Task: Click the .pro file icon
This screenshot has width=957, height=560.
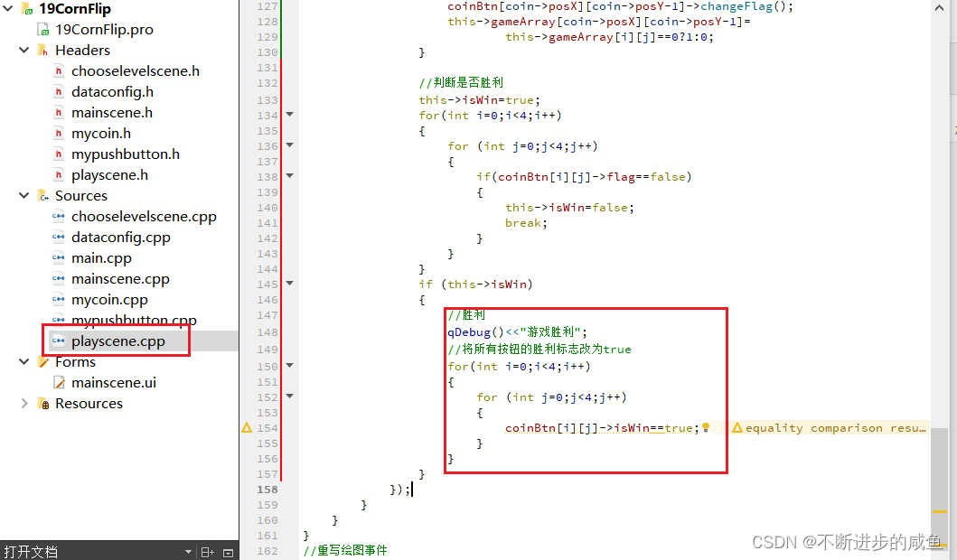Action: (42, 29)
